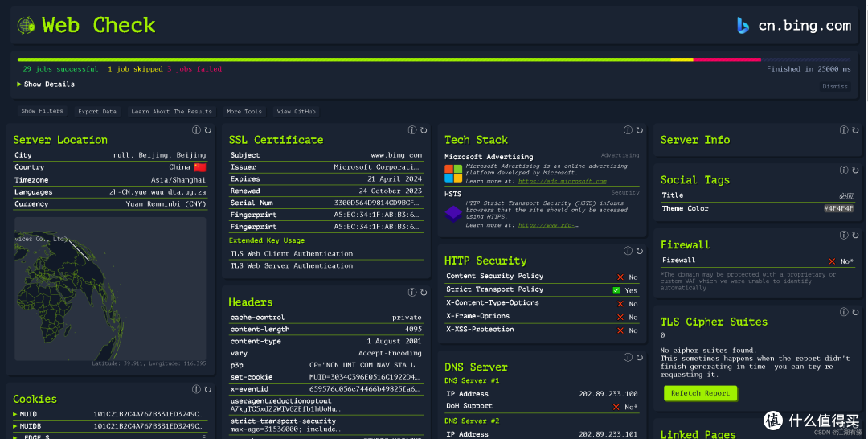The width and height of the screenshot is (868, 439).
Task: Expand the MUID cookie row
Action: pos(110,414)
